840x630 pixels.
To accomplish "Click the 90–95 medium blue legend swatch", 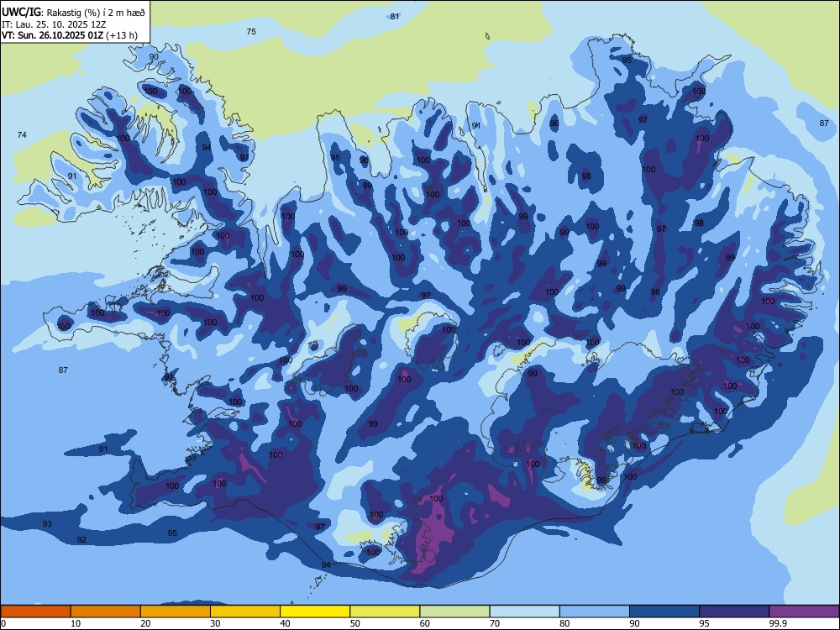I will click(664, 612).
